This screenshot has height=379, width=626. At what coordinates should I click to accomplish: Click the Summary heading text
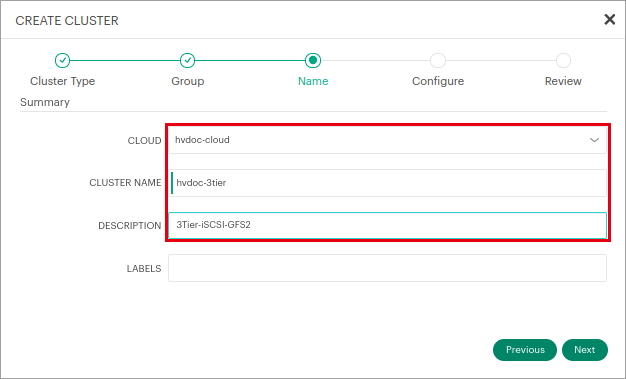pos(45,102)
